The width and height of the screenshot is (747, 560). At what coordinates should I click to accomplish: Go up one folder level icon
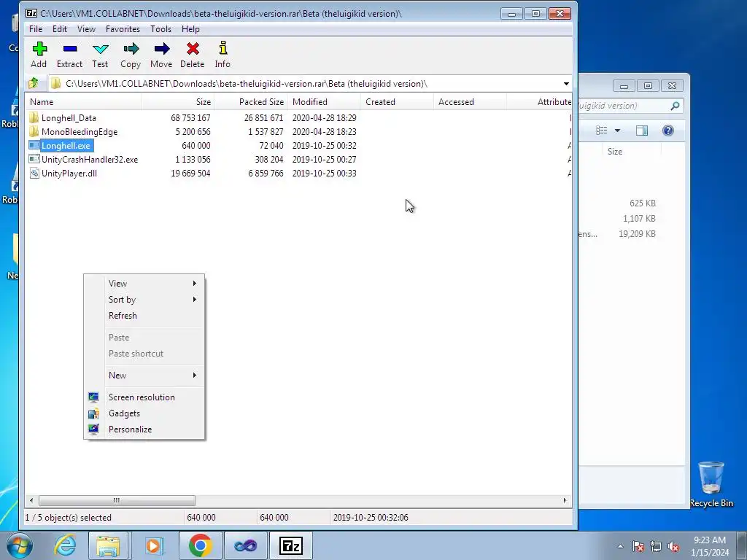(x=34, y=83)
